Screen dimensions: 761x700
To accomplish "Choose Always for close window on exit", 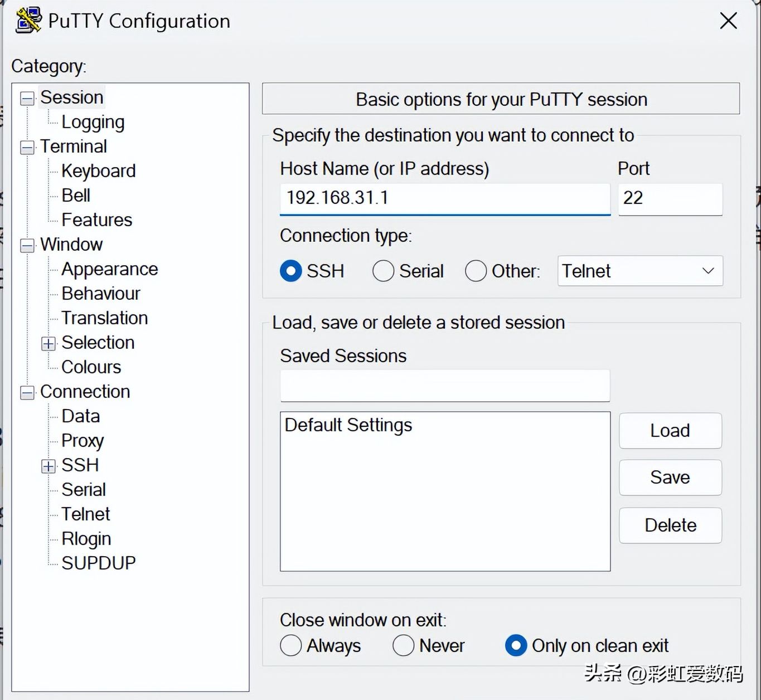I will pyautogui.click(x=290, y=646).
